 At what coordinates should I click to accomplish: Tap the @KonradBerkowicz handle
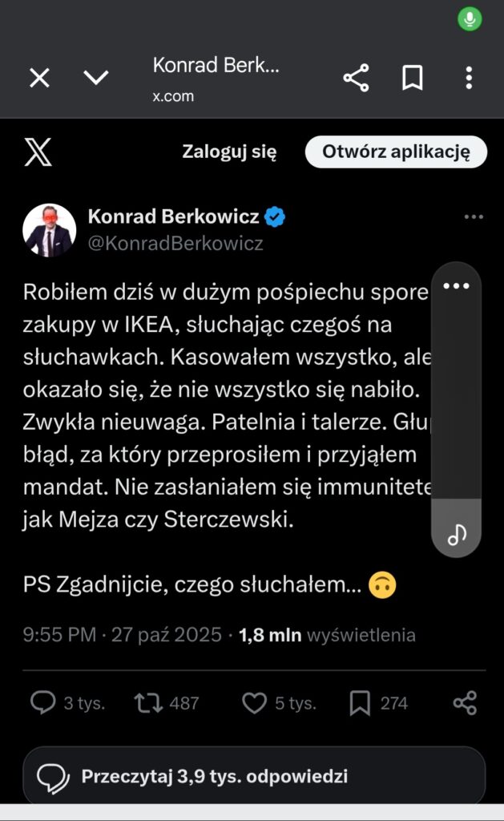tap(175, 244)
